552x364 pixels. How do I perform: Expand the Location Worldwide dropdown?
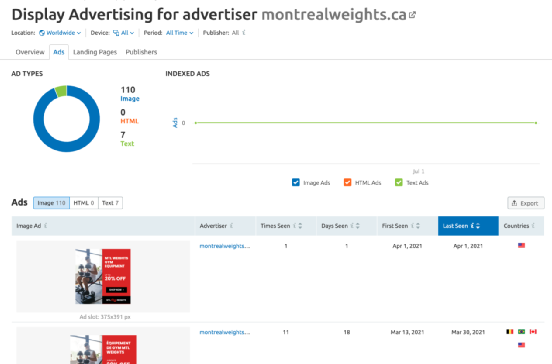point(60,33)
